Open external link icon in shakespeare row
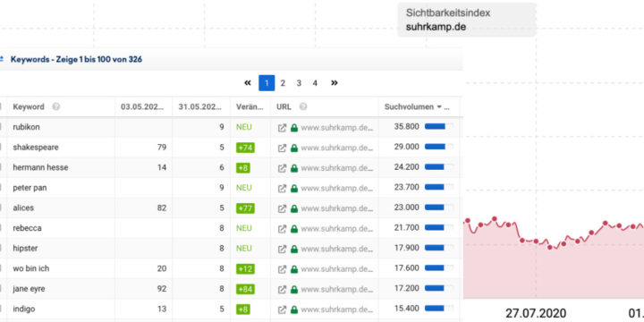 coord(282,148)
